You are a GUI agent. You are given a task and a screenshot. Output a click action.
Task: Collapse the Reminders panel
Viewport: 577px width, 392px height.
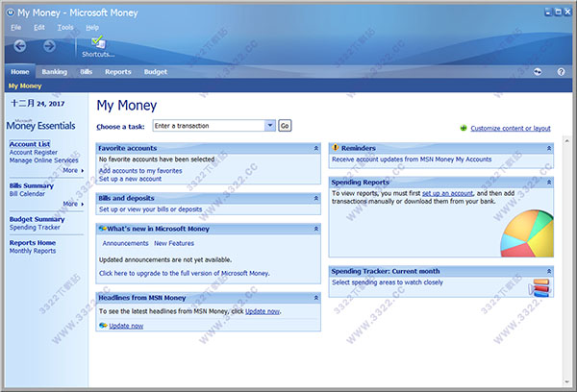(x=549, y=148)
